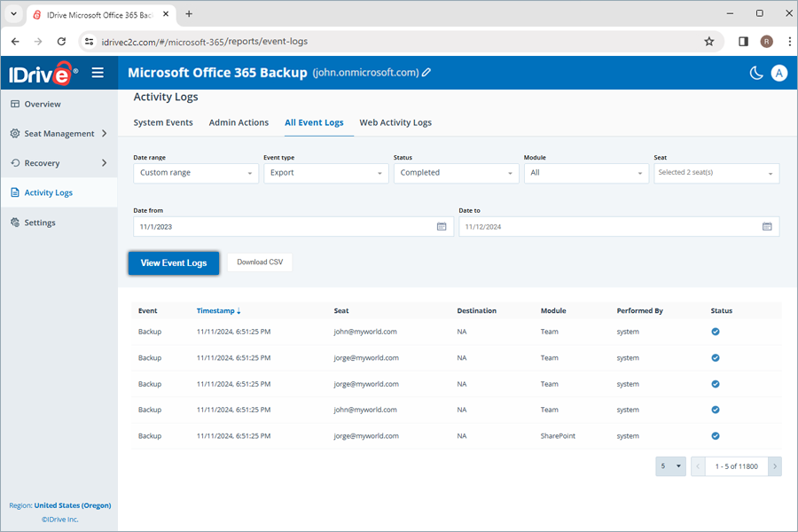Sort table by the Timestamp column

(x=219, y=310)
